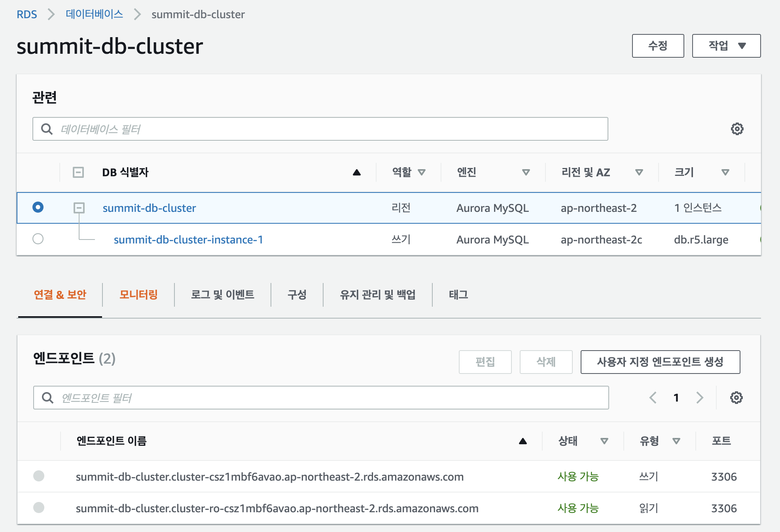Open the 작업 actions dropdown
This screenshot has height=532, width=780.
click(x=726, y=46)
